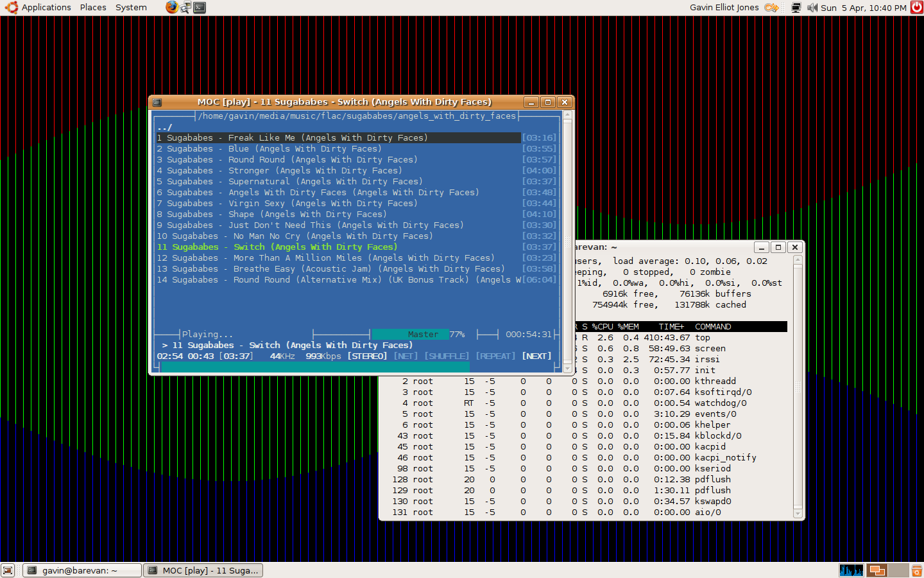Image resolution: width=924 pixels, height=578 pixels.
Task: Select the playing track 11 Switch
Action: tap(339, 247)
